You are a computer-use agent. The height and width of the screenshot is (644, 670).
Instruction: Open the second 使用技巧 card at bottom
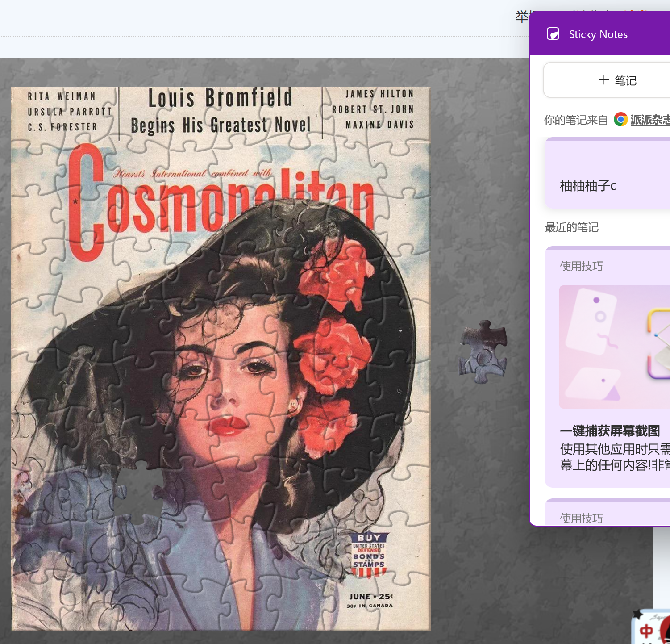[x=608, y=512]
